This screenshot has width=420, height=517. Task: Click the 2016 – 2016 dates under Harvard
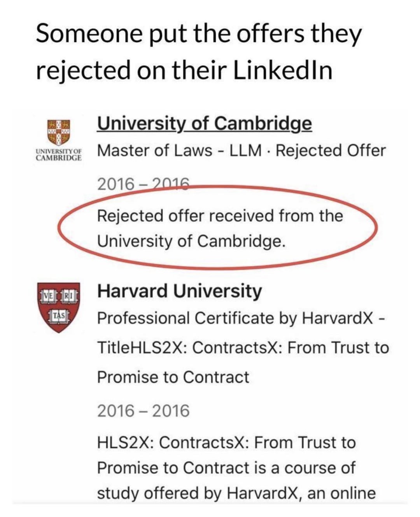[143, 411]
